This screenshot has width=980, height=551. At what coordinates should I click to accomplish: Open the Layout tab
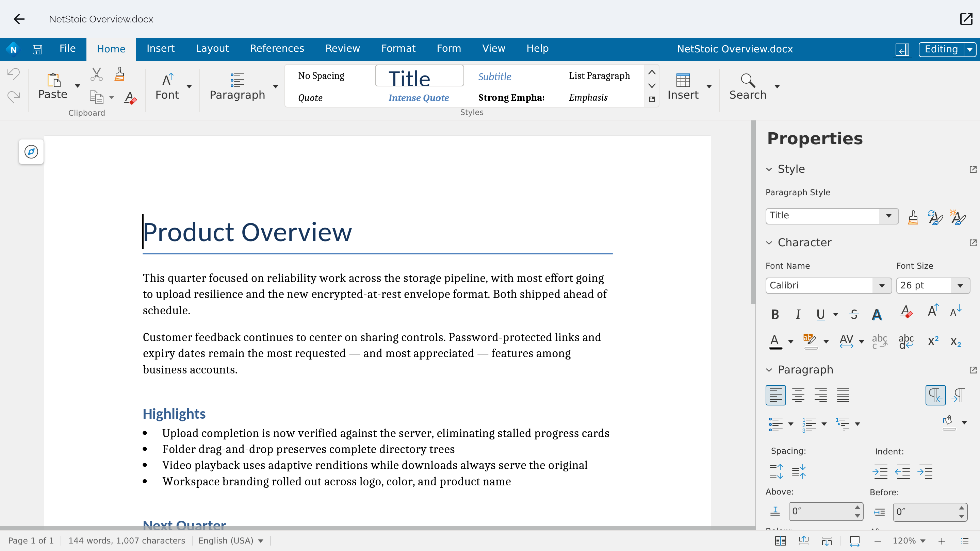pos(212,49)
